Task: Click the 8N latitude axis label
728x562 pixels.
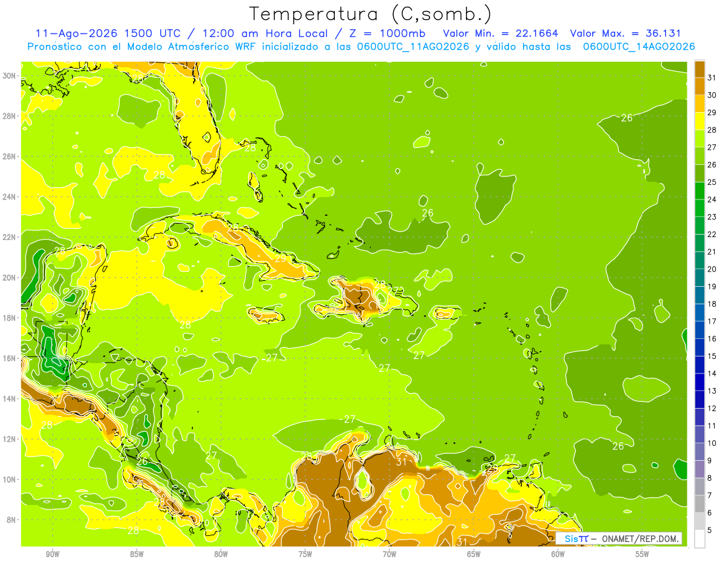Action: point(12,520)
